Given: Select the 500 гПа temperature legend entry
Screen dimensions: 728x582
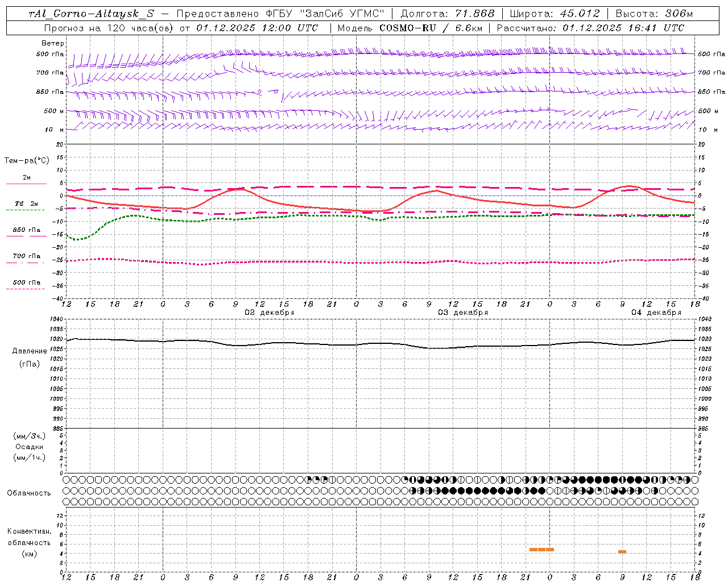Looking at the screenshot, I should coord(27,282).
